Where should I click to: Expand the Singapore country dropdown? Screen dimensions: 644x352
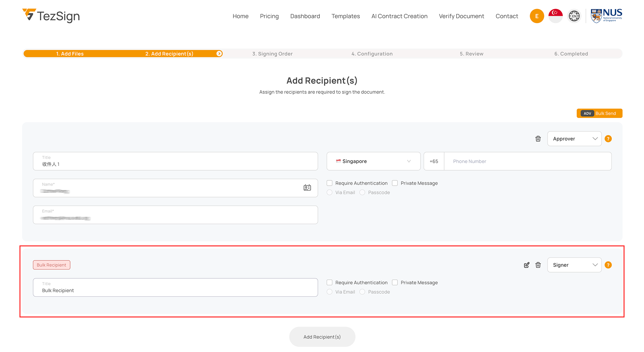(373, 161)
